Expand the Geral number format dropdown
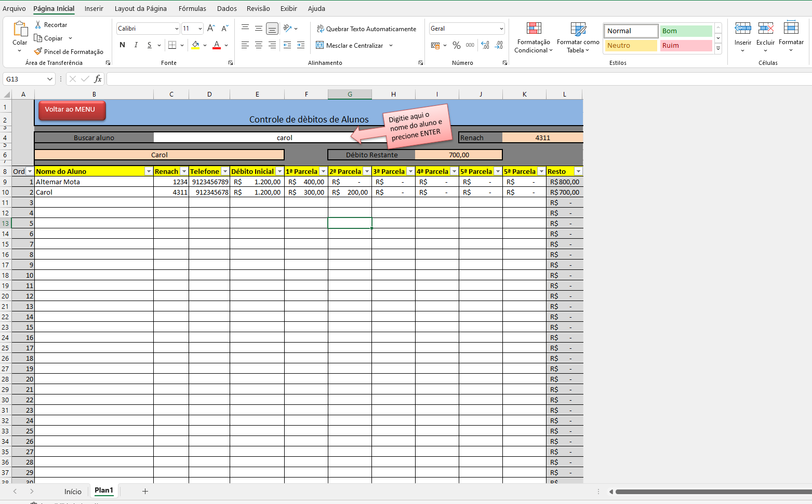This screenshot has height=504, width=812. click(x=501, y=29)
